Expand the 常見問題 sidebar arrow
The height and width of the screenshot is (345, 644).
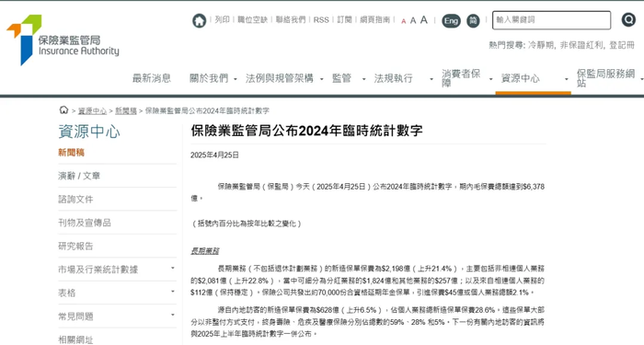173,315
